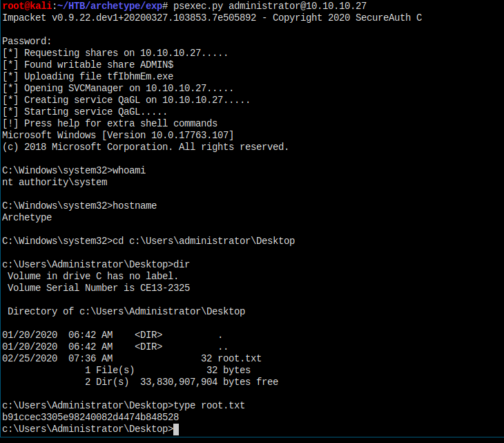Screen dimensions: 504x443
Task: Select 'cd c:\Users\administrator\Desktop' command
Action: coord(204,241)
